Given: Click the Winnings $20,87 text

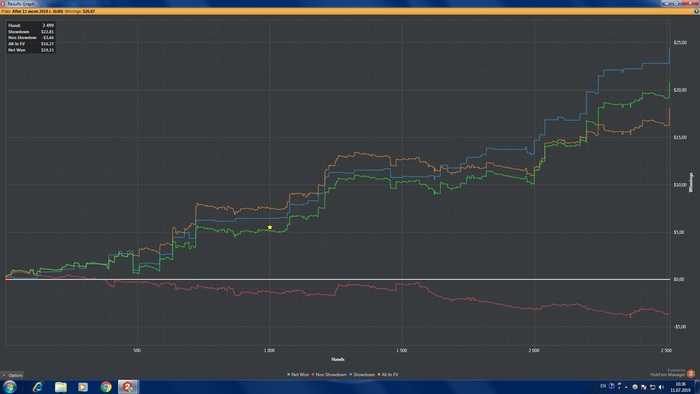Looking at the screenshot, I should tap(80, 11).
